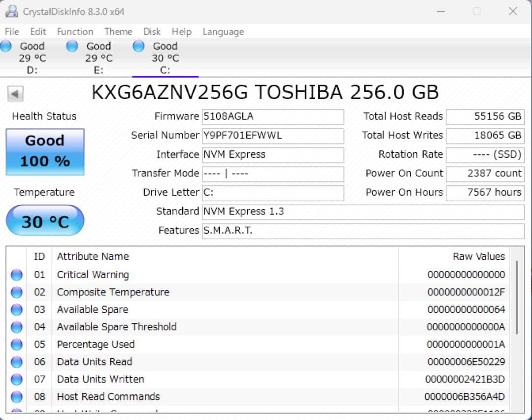Click the blue dot beside Critical Warning
Screen dimensions: 532x420
(16, 275)
